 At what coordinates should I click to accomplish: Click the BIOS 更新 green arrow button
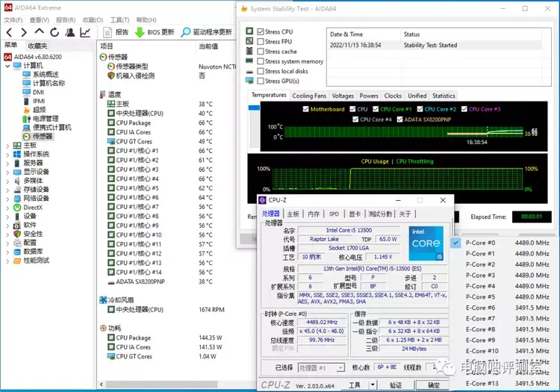pyautogui.click(x=155, y=33)
